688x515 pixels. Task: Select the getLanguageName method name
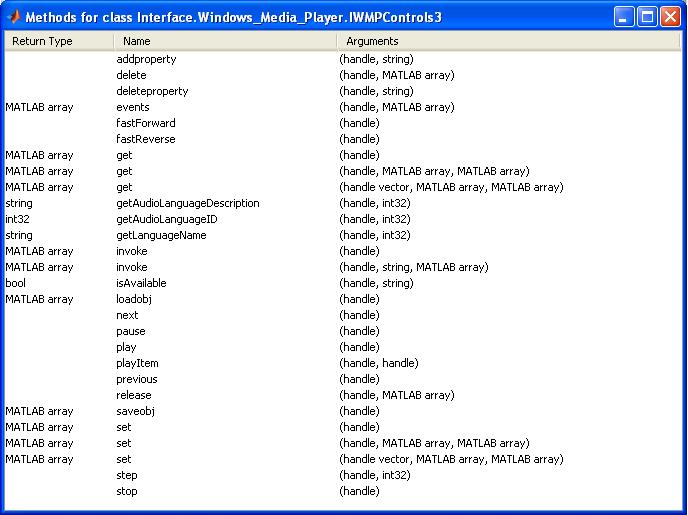(161, 236)
